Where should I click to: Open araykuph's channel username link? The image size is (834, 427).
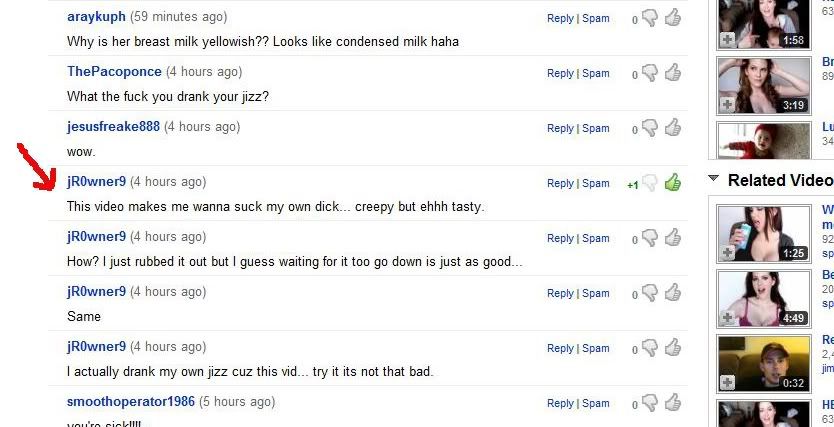[97, 17]
